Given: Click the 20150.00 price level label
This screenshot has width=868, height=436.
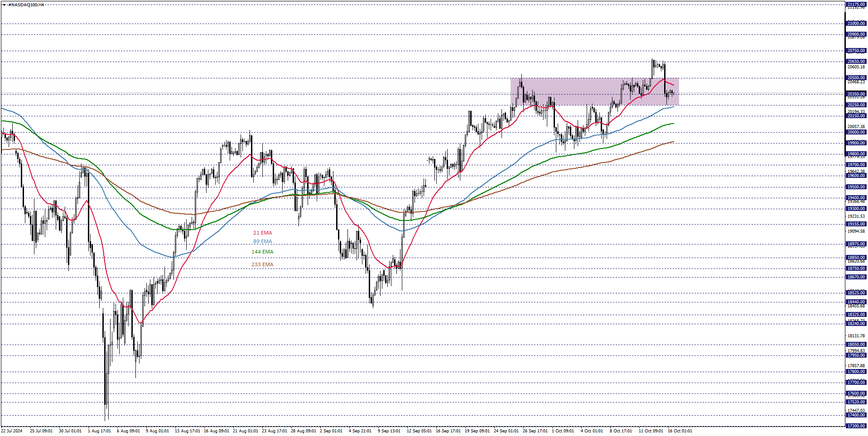Looking at the screenshot, I should click(856, 116).
